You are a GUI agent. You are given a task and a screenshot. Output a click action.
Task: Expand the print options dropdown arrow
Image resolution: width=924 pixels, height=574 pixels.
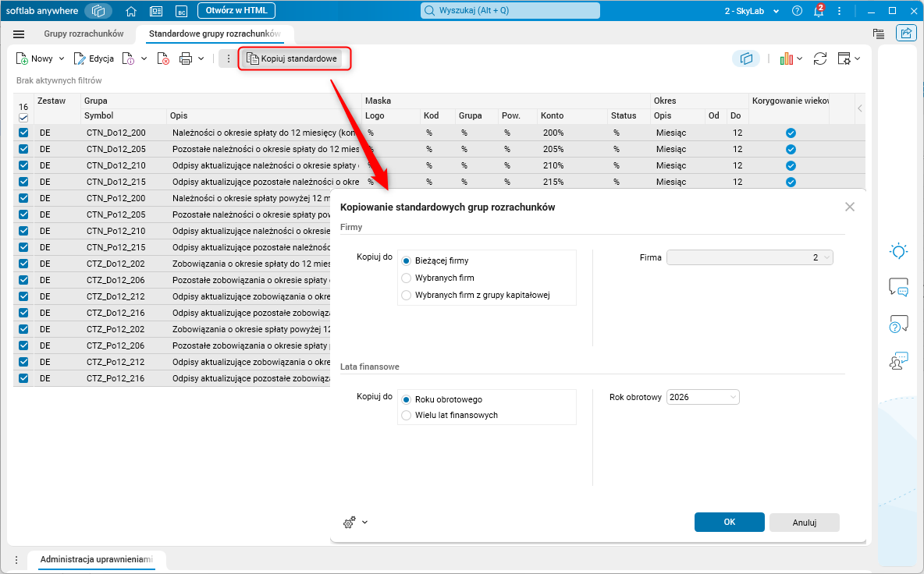click(x=201, y=58)
